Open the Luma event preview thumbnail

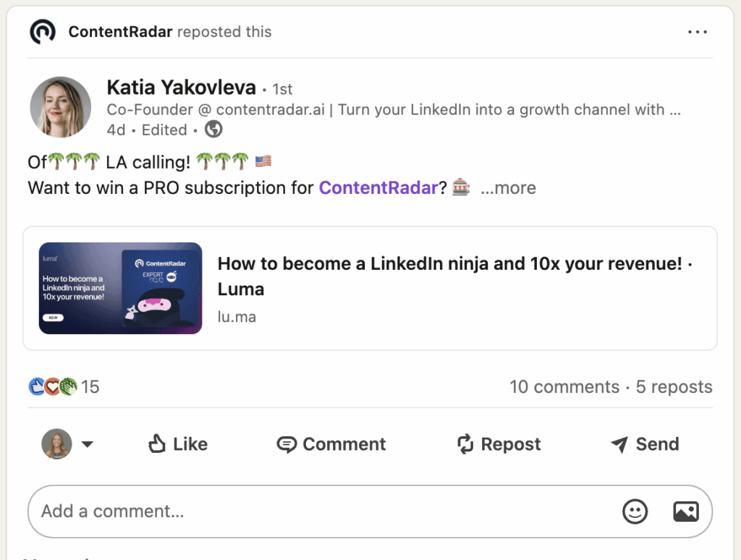point(120,288)
